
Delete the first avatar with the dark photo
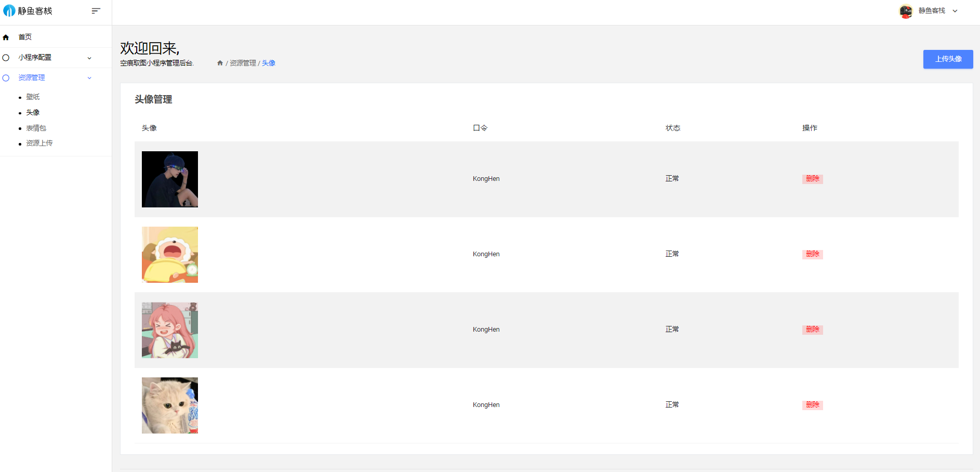coord(812,179)
